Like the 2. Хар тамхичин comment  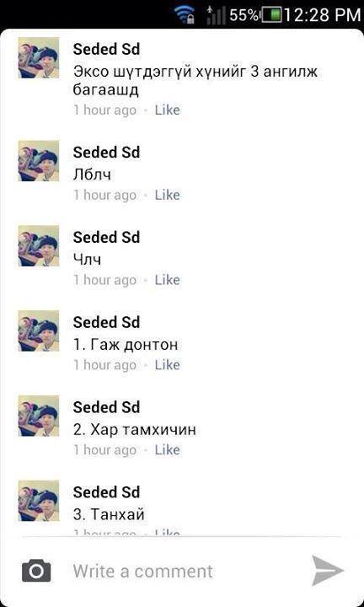click(x=167, y=450)
